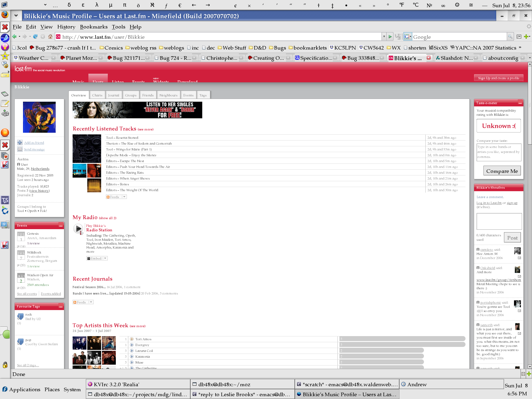Open the Comics bookmarks folder
The width and height of the screenshot is (532, 399).
pos(111,48)
